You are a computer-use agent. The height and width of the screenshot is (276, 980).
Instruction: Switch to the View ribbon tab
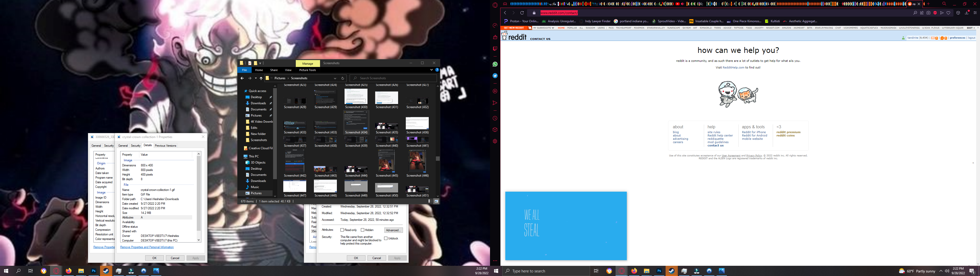tap(288, 70)
